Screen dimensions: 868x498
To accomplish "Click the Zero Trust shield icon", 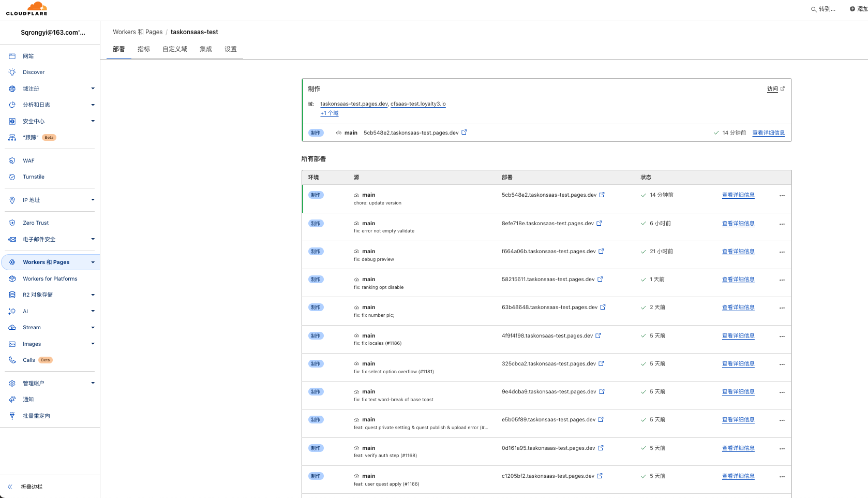I will click(x=12, y=223).
